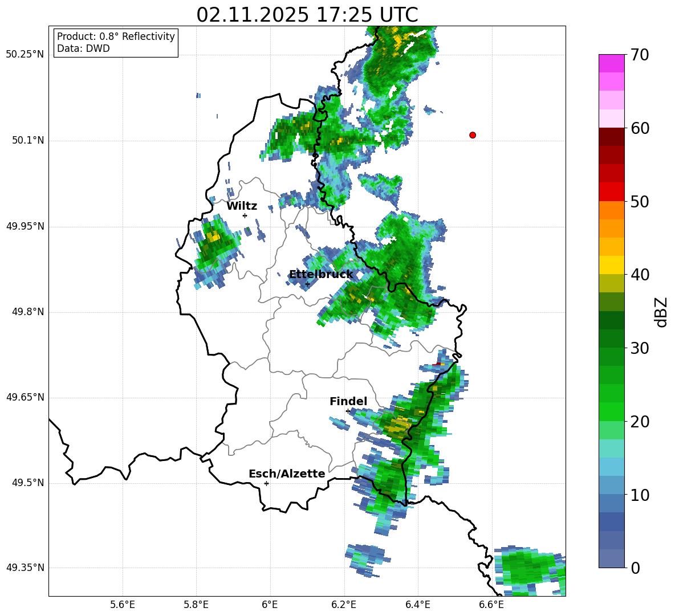The width and height of the screenshot is (675, 616).
Task: Click the 5.8°E longitude label
Action: [196, 605]
